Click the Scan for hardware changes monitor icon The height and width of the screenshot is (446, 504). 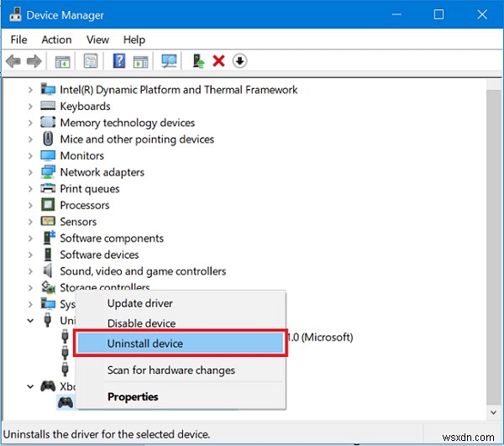click(x=169, y=60)
